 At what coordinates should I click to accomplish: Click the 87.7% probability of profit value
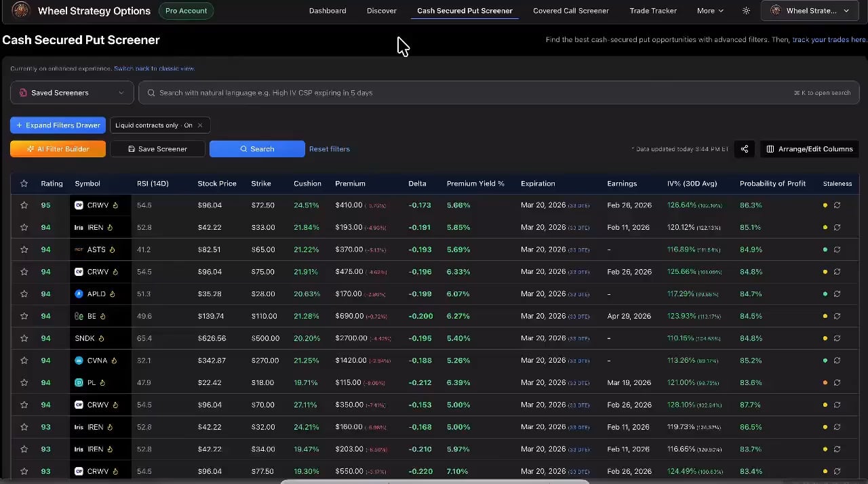(x=751, y=405)
